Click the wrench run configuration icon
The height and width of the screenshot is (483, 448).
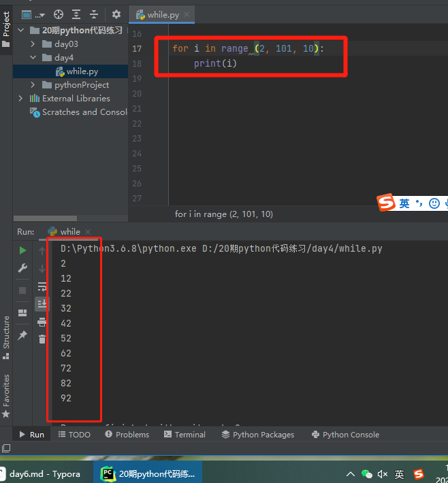(22, 268)
